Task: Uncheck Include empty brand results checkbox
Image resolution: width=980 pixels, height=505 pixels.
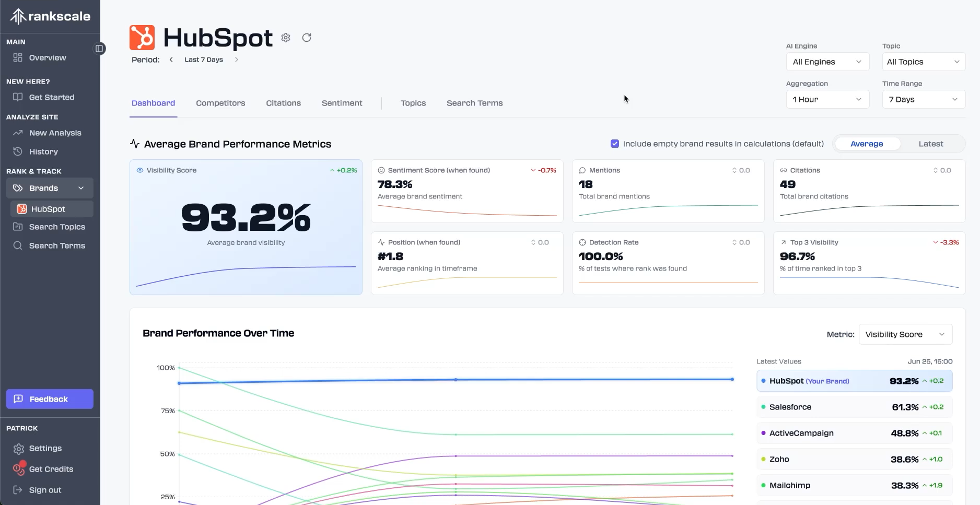Action: 615,144
